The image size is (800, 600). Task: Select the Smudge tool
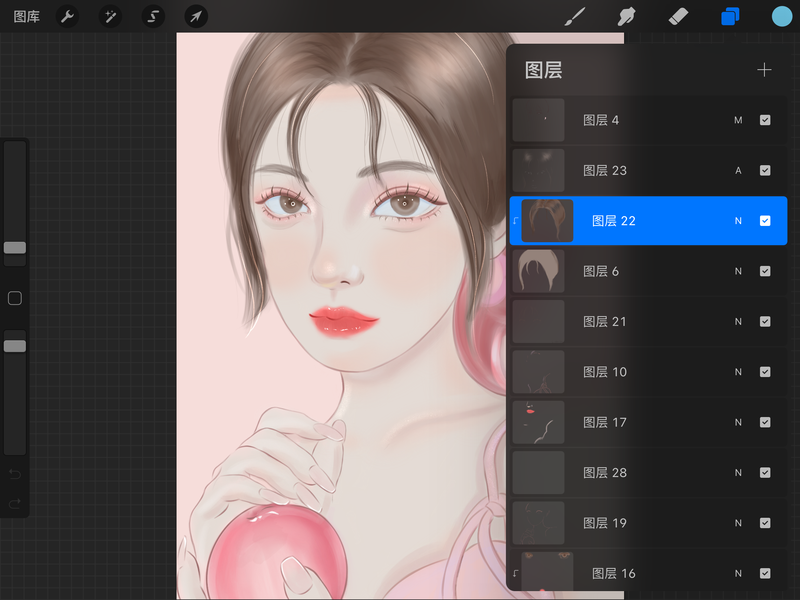627,17
